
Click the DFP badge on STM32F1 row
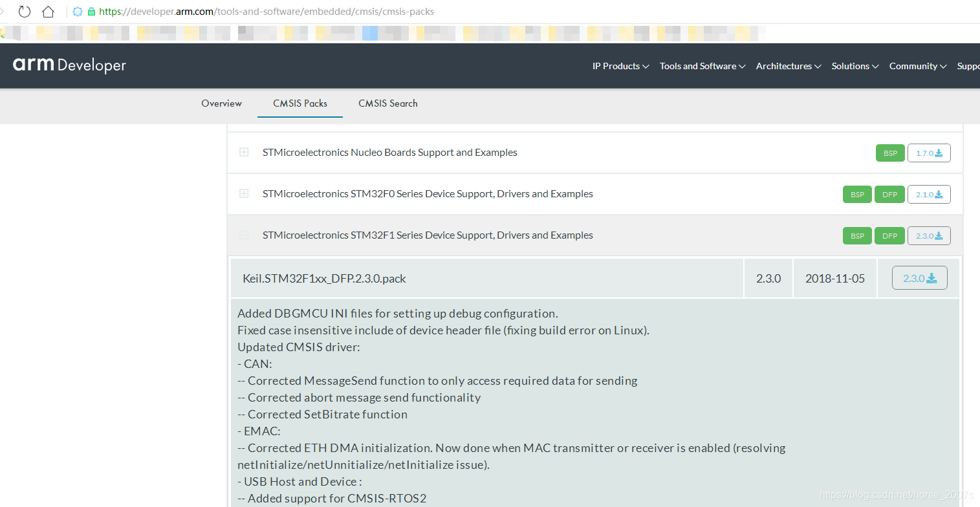[889, 236]
